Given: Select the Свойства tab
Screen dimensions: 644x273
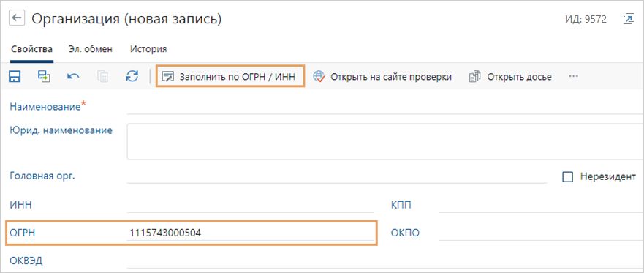Looking at the screenshot, I should (x=31, y=49).
